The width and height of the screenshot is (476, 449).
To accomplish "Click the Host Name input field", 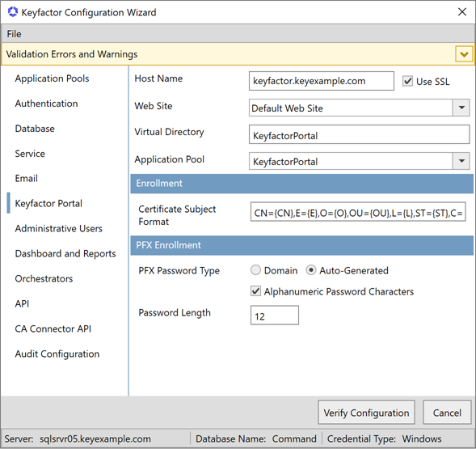I will click(x=322, y=81).
